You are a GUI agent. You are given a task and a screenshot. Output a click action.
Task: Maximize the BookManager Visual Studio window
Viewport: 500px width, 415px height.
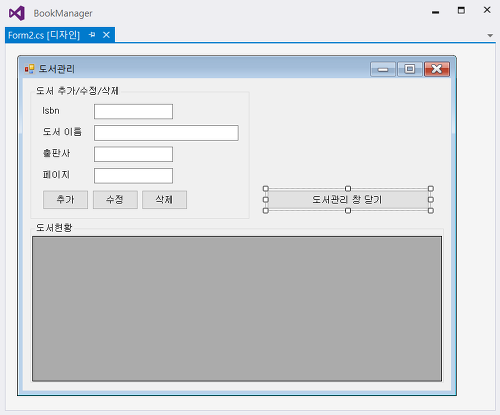click(461, 11)
